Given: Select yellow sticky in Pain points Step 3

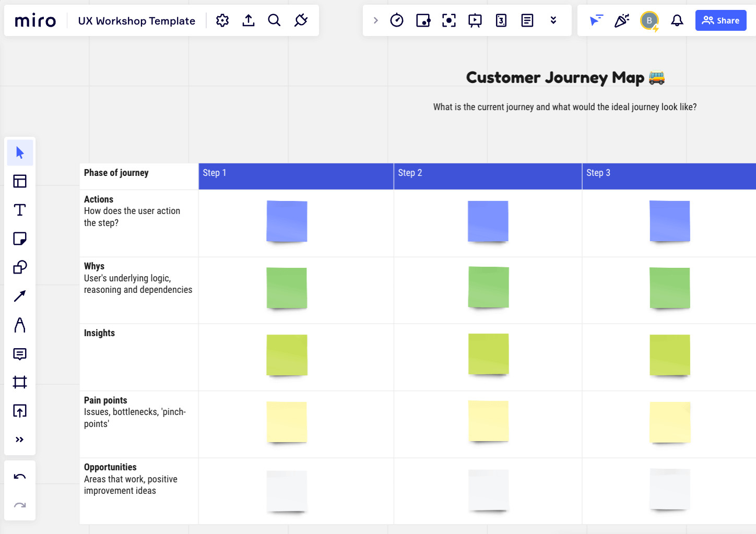Looking at the screenshot, I should [x=670, y=422].
